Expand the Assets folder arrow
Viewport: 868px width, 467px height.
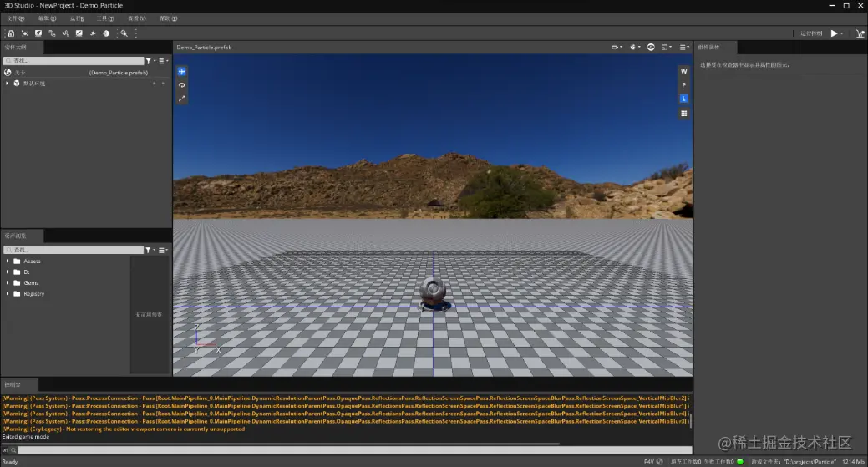(8, 261)
